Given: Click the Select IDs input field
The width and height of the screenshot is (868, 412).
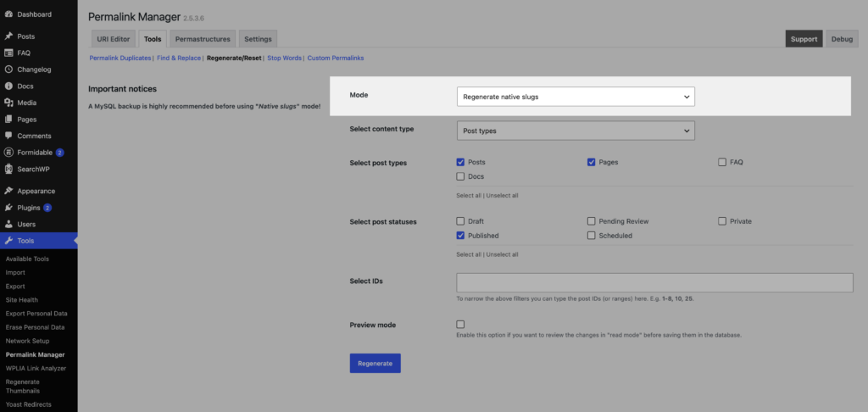Looking at the screenshot, I should pyautogui.click(x=655, y=282).
